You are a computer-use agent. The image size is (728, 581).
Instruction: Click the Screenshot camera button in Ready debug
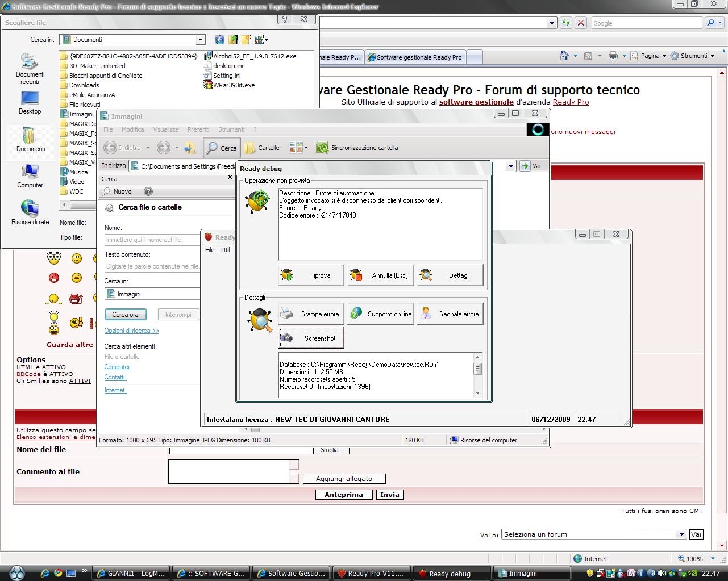tap(311, 338)
